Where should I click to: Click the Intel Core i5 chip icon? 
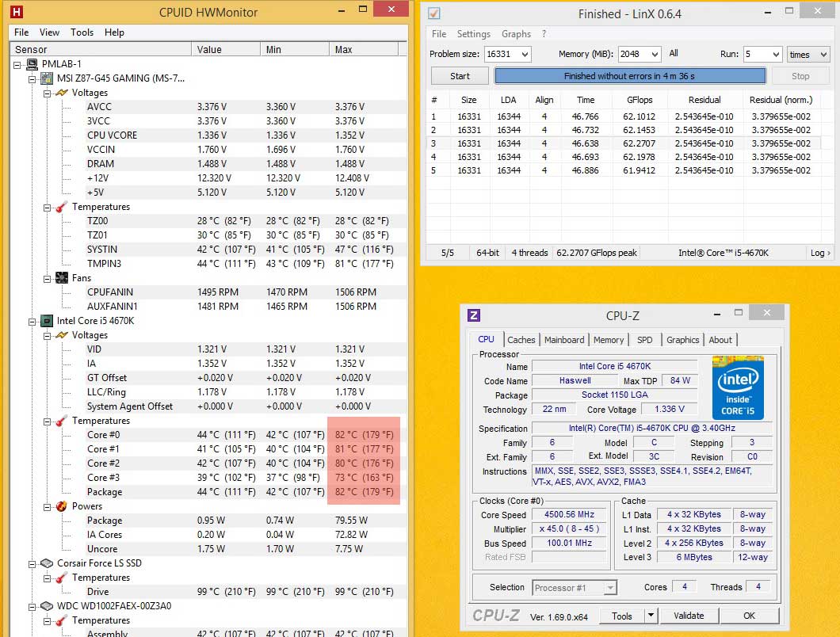[x=47, y=321]
